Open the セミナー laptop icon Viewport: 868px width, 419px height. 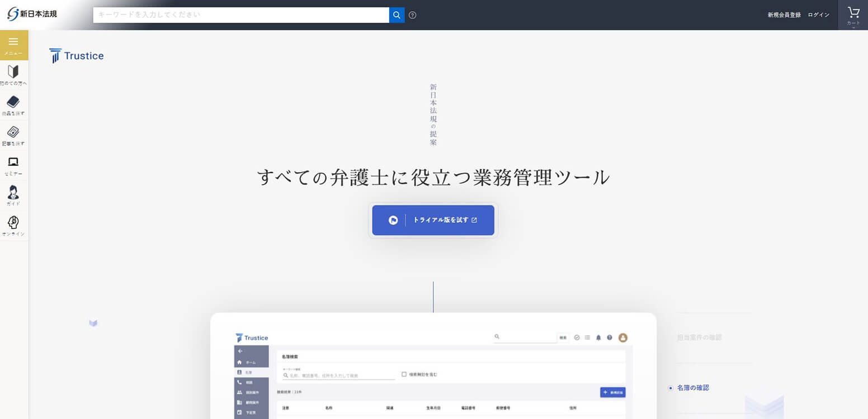click(x=13, y=165)
